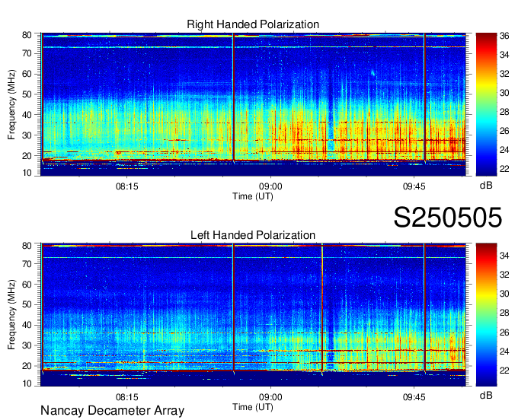Click the 10 MHz tick on Left Handed plot
Image resolution: width=518 pixels, height=420 pixels.
27,383
